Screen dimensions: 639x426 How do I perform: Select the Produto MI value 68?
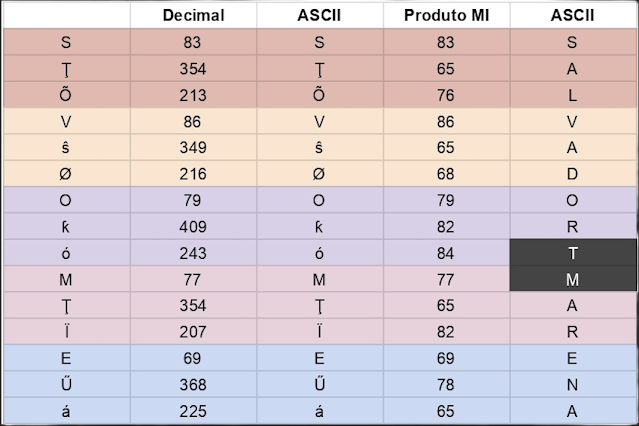click(446, 174)
